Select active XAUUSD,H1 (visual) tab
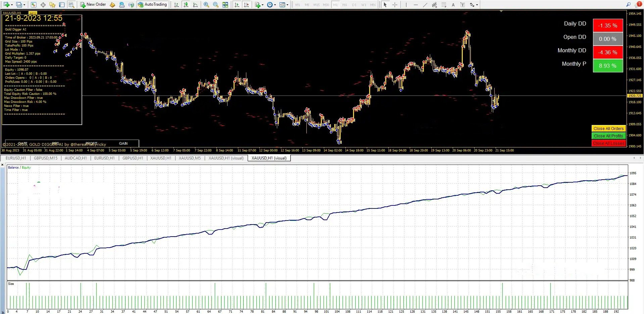 (269, 158)
